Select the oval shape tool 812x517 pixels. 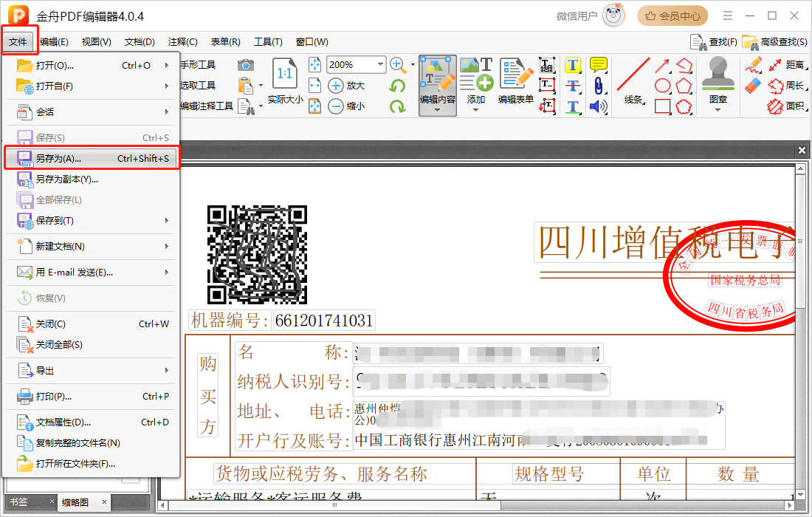[662, 86]
